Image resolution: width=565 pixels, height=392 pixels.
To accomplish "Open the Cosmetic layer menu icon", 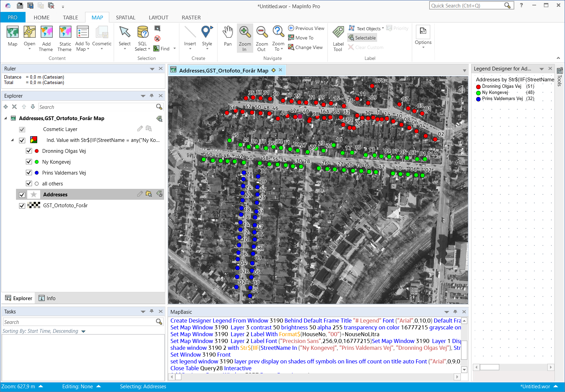I will tap(148, 129).
